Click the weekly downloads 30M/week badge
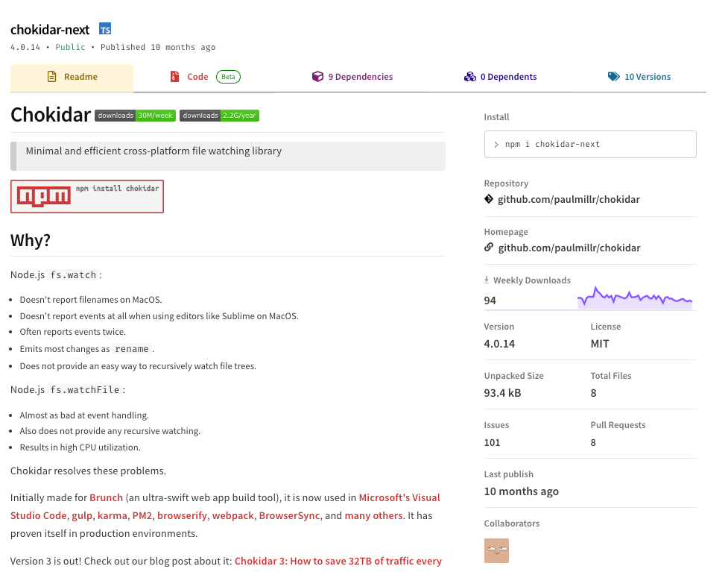Image resolution: width=728 pixels, height=572 pixels. coord(135,116)
